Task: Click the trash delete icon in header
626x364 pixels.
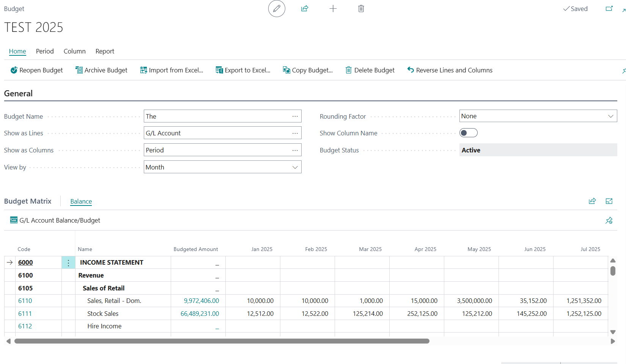Action: coord(361,9)
